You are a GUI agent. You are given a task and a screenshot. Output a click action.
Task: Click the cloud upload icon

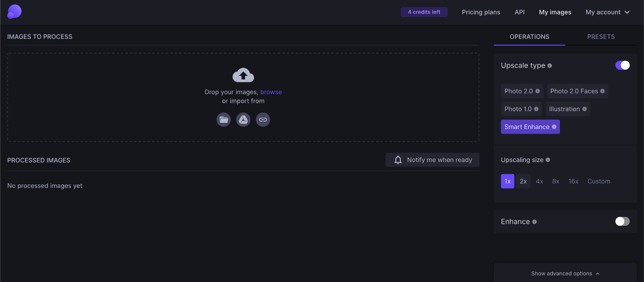click(243, 75)
